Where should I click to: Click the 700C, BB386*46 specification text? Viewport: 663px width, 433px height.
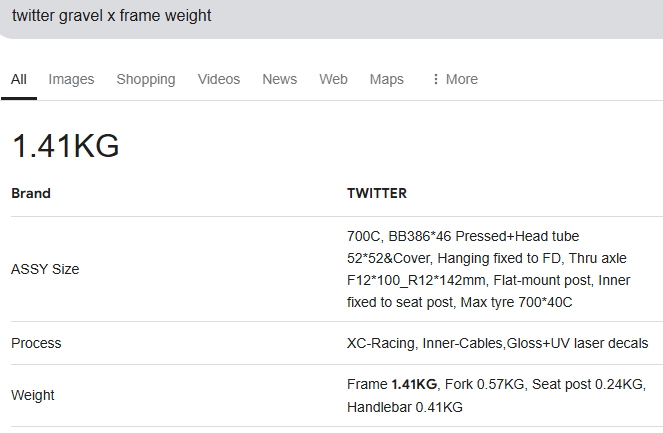pos(405,235)
